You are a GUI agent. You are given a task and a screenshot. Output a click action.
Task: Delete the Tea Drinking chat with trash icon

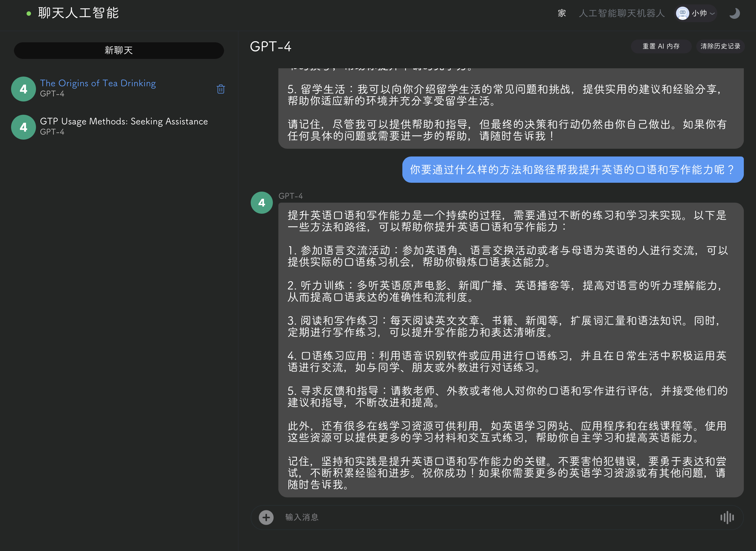coord(221,89)
